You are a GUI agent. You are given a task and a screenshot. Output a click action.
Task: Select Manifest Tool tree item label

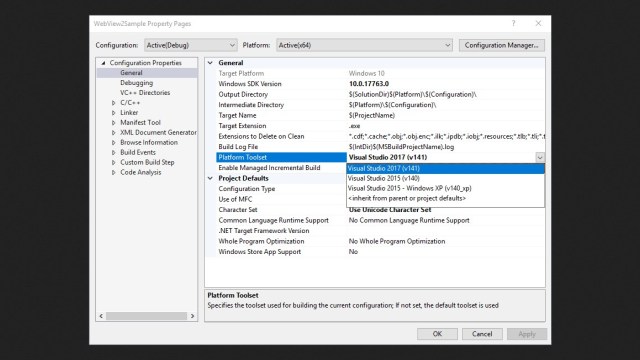[x=140, y=122]
